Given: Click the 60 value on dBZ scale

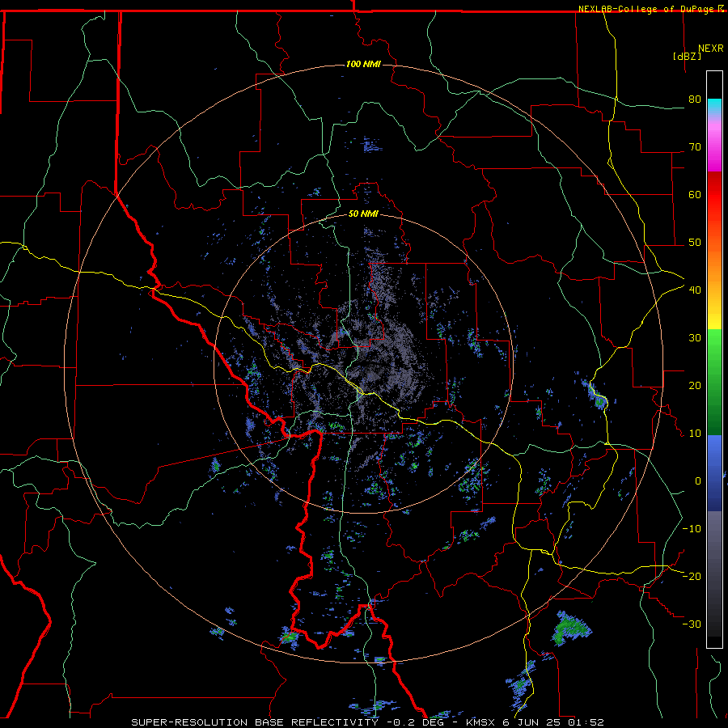Looking at the screenshot, I should (695, 194).
